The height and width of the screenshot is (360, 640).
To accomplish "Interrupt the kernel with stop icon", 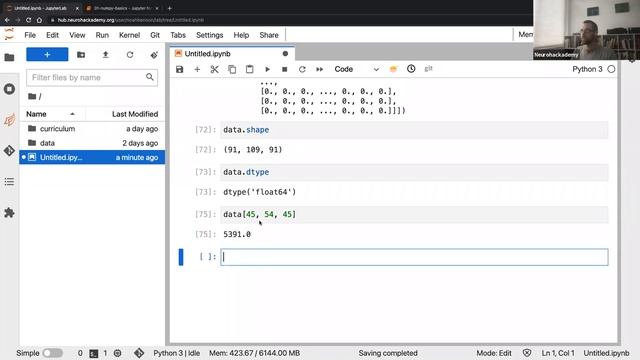I will (284, 69).
